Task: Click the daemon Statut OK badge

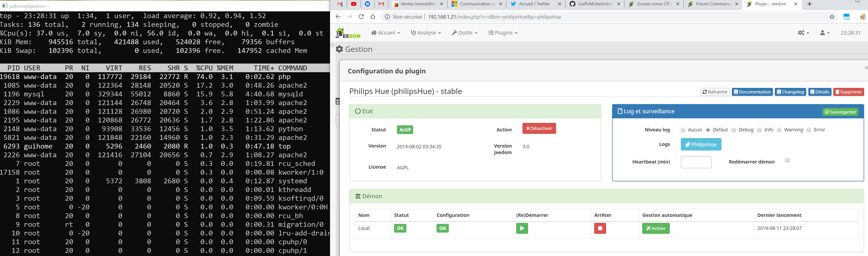Action: [400, 228]
